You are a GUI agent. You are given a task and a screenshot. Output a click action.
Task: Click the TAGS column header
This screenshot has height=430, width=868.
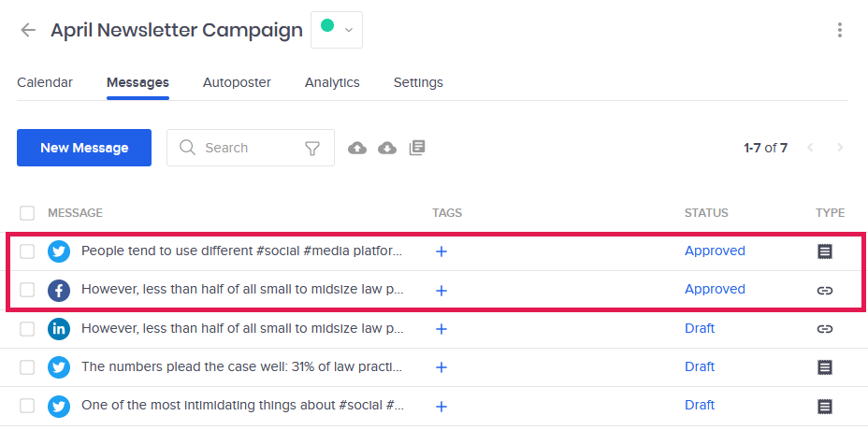pos(447,213)
